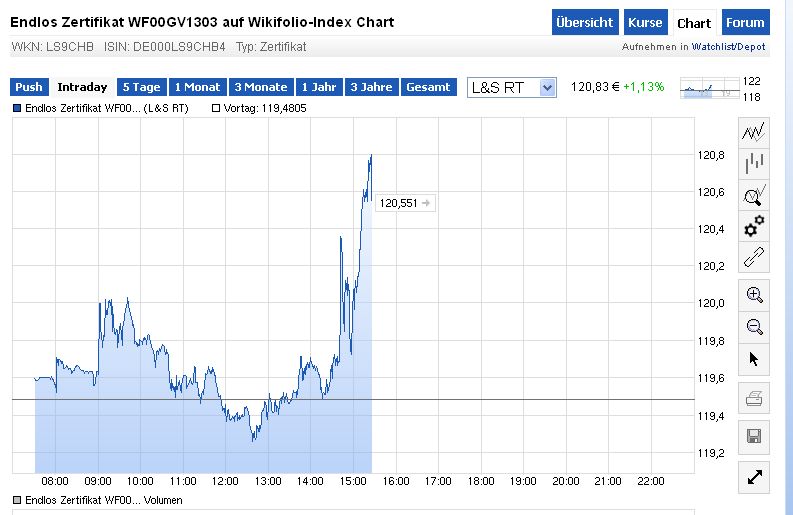Screen dimensions: 793x515
Task: Print the chart using printer icon
Action: [x=754, y=399]
